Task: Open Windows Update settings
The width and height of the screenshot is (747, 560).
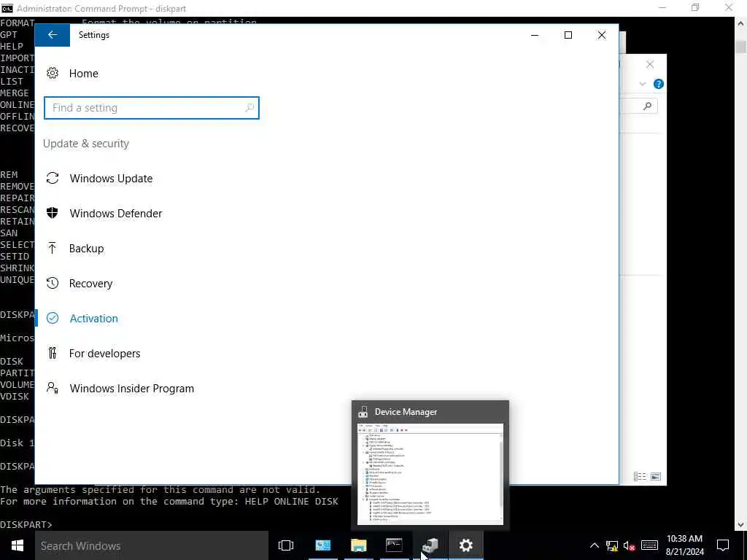Action: tap(111, 179)
